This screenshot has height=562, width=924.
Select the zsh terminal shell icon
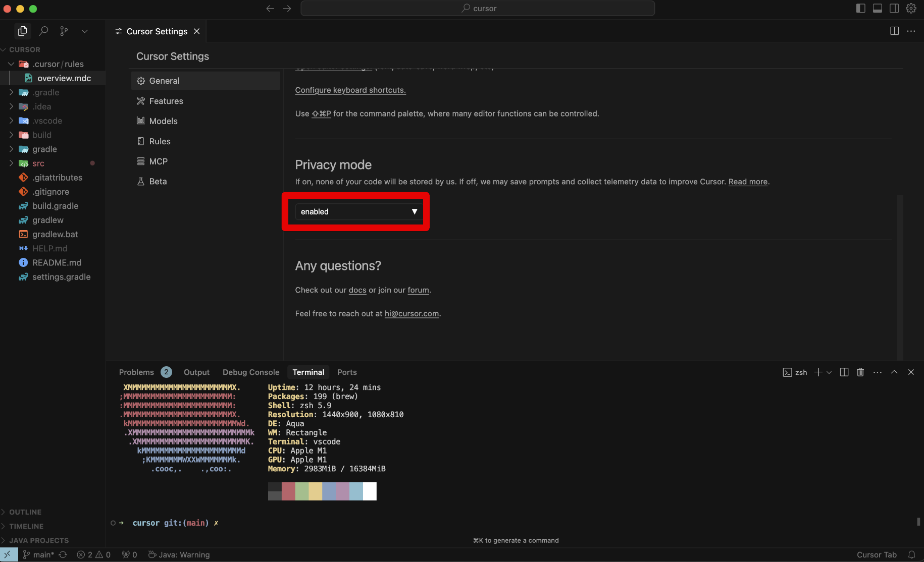click(x=787, y=372)
